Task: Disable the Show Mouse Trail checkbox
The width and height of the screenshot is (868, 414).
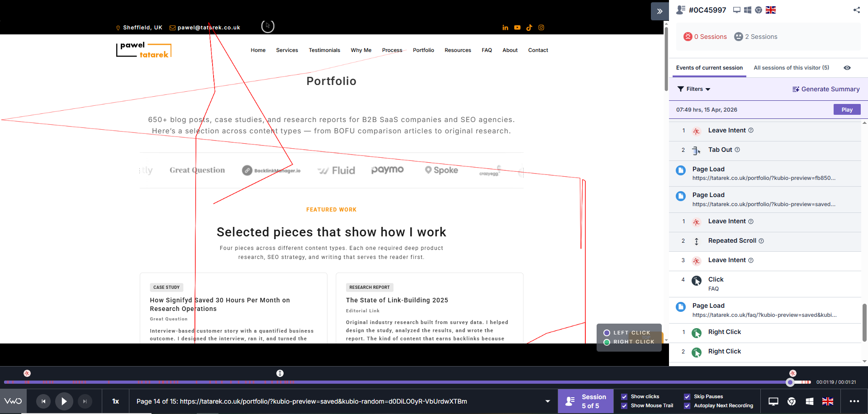Action: [624, 406]
